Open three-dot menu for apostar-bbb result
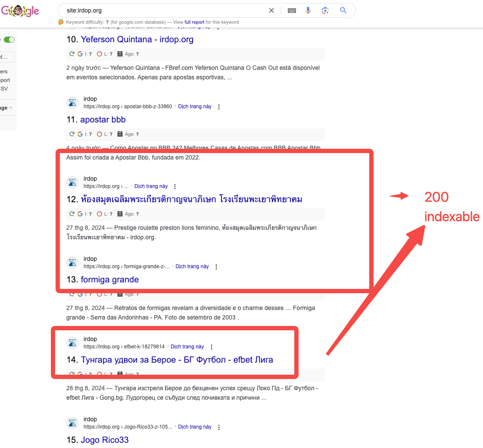Viewport: 483px width, 448px height. click(x=219, y=107)
